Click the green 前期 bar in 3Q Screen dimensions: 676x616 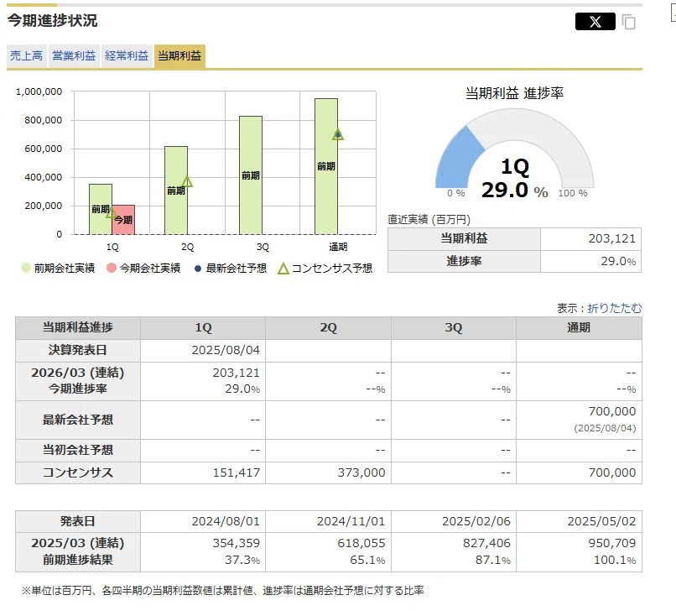pos(251,175)
